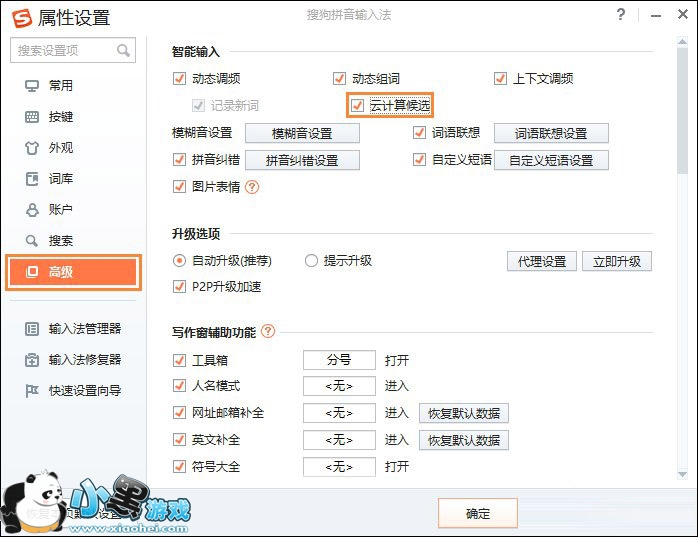
Task: Toggle the 拼音纠错 checkbox
Action: [179, 159]
